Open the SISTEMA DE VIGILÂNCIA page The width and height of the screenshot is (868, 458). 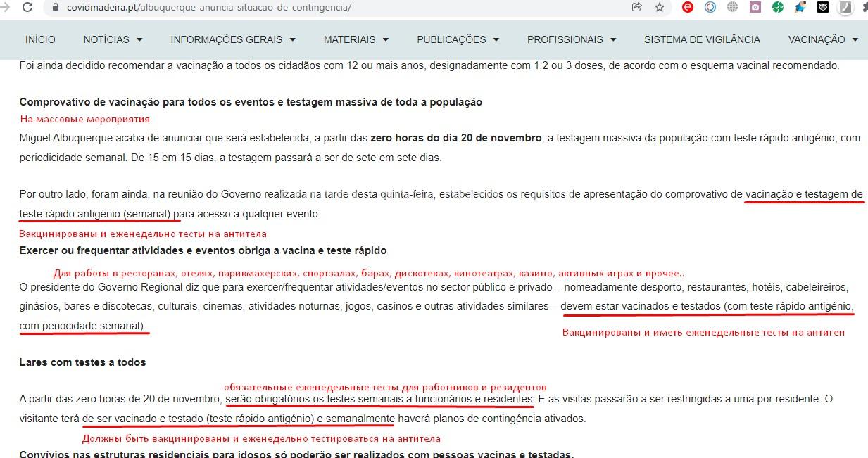702,39
